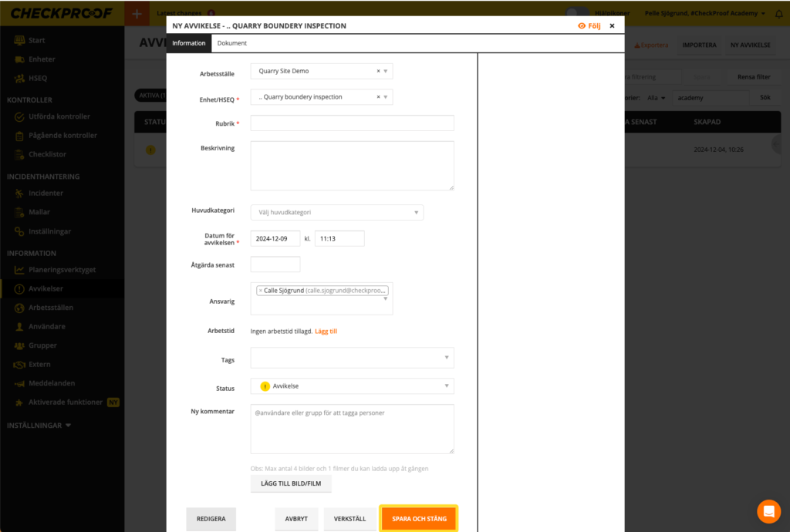The height and width of the screenshot is (532, 790).
Task: Click the notification bell icon
Action: [x=778, y=14]
